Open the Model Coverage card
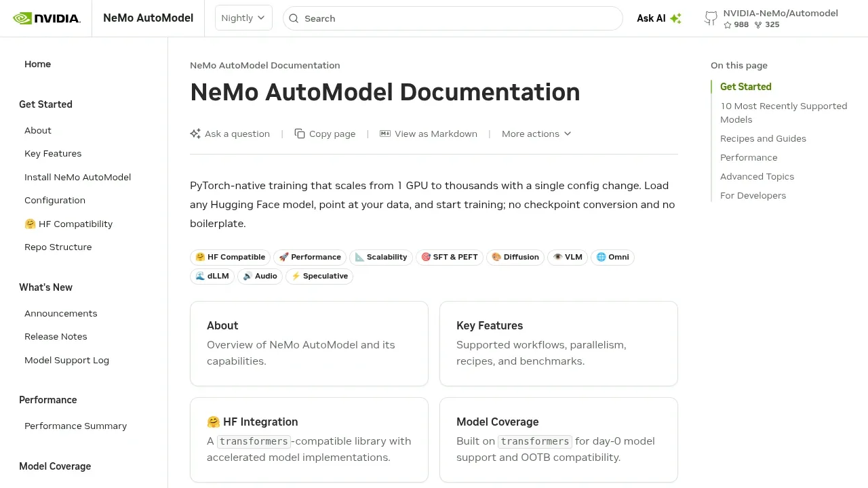The height and width of the screenshot is (488, 868). coord(559,440)
